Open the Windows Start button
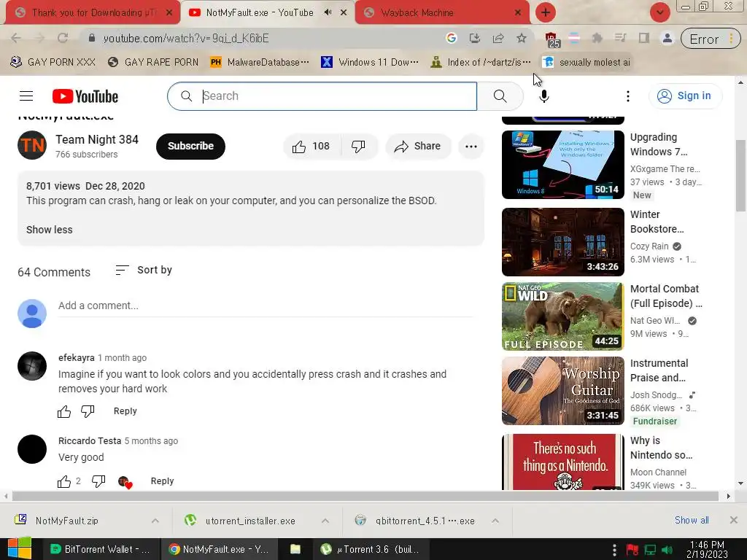The height and width of the screenshot is (560, 747). pyautogui.click(x=20, y=549)
